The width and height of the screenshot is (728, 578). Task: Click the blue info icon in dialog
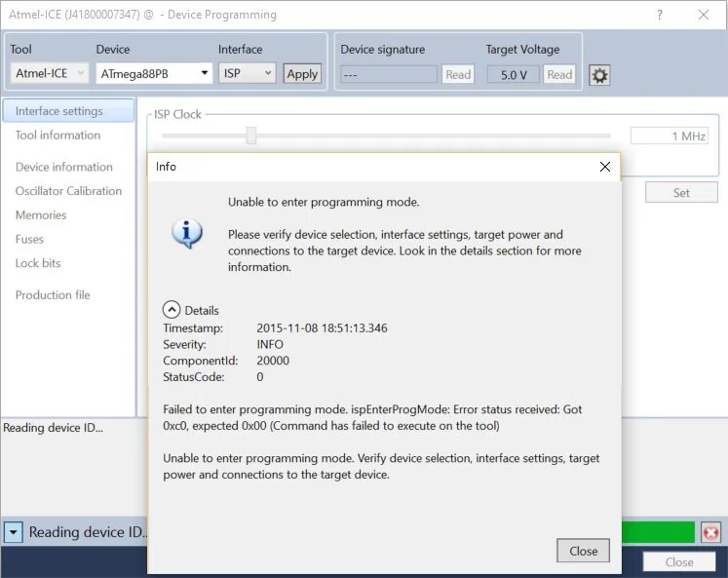[x=187, y=233]
